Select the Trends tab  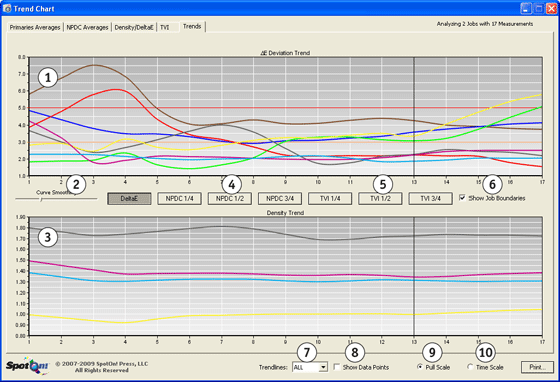point(192,26)
